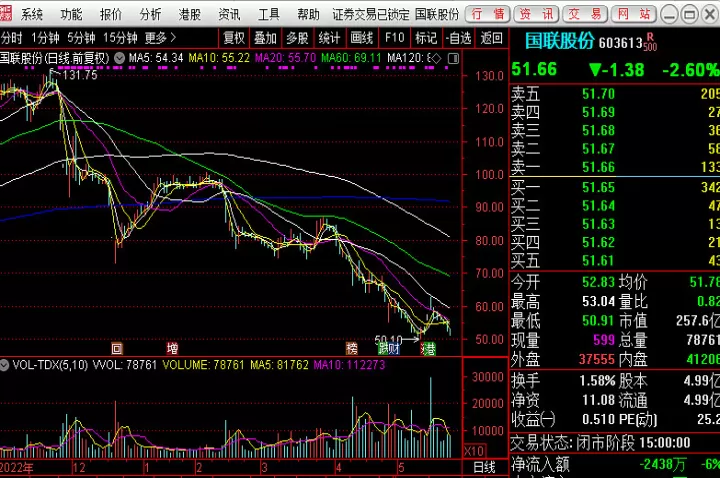Click the 交易 button in title bar

click(x=585, y=14)
